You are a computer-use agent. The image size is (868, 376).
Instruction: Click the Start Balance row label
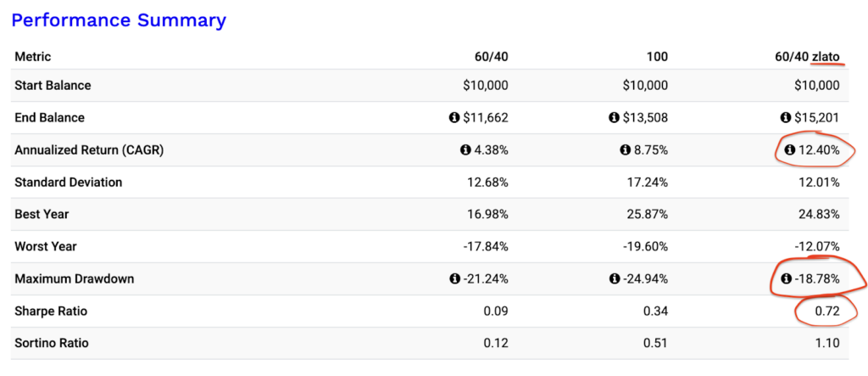tap(53, 86)
